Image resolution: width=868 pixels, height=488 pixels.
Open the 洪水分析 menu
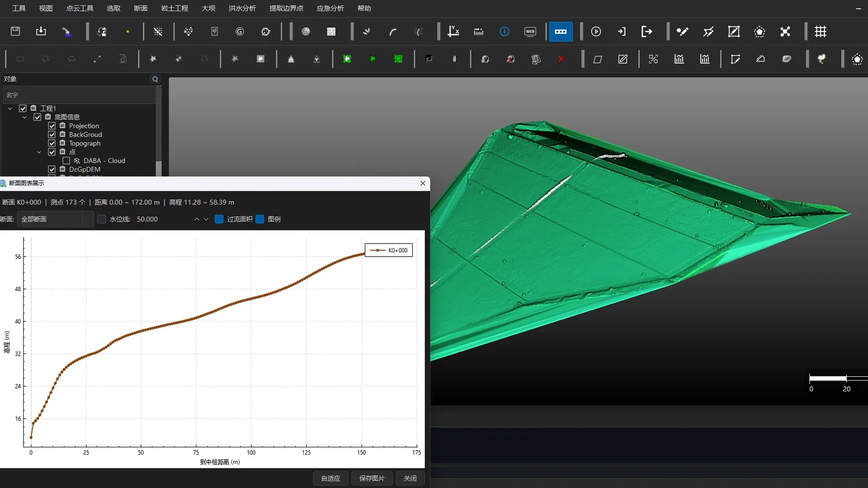pyautogui.click(x=242, y=8)
